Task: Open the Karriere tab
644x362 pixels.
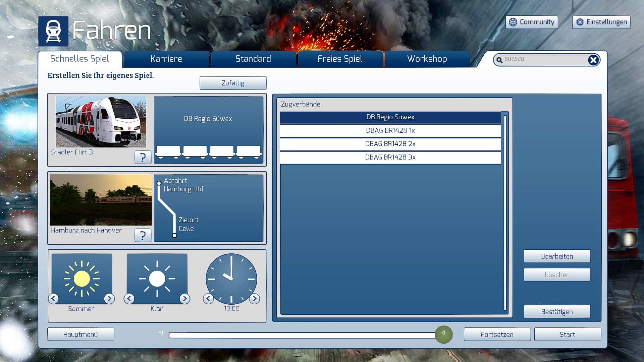Action: (x=166, y=59)
